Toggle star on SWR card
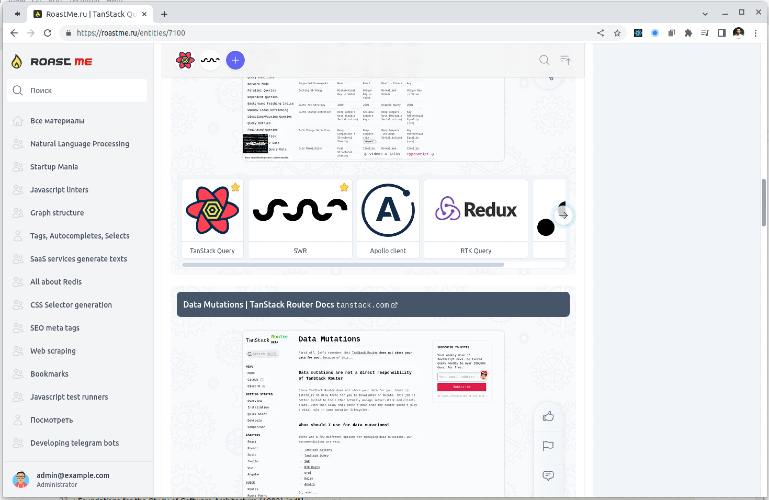 point(344,187)
